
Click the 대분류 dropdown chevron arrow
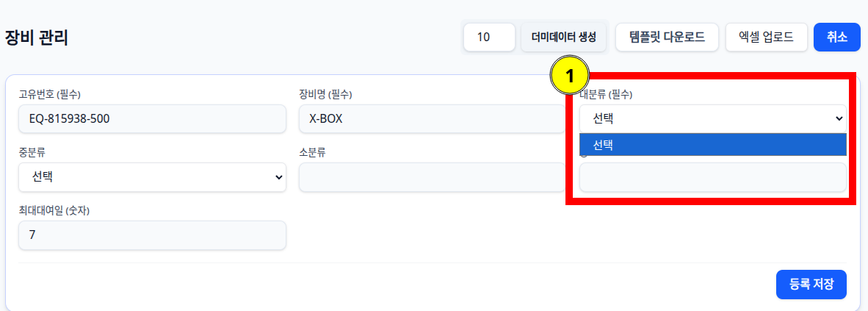(839, 118)
